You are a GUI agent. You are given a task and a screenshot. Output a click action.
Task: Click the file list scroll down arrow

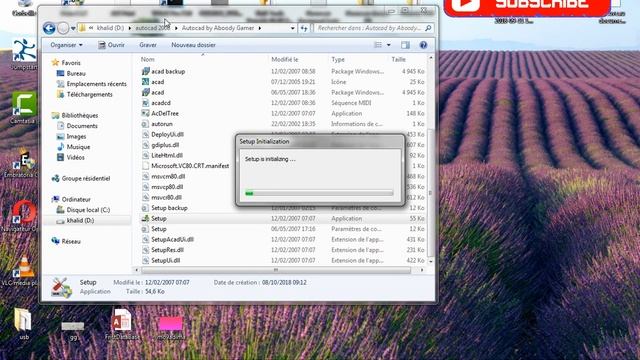431,261
